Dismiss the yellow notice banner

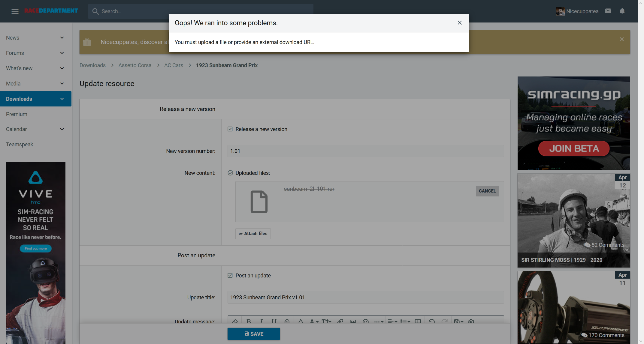[622, 39]
